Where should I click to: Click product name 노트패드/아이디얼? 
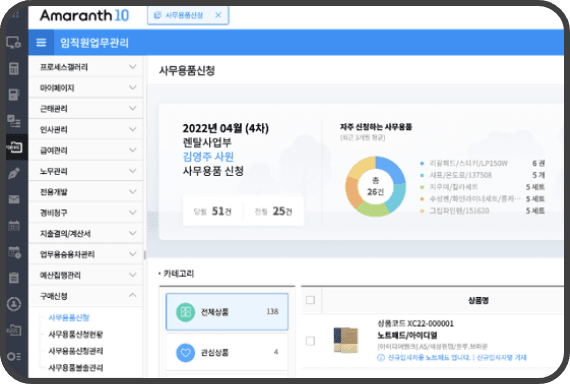[x=408, y=335]
